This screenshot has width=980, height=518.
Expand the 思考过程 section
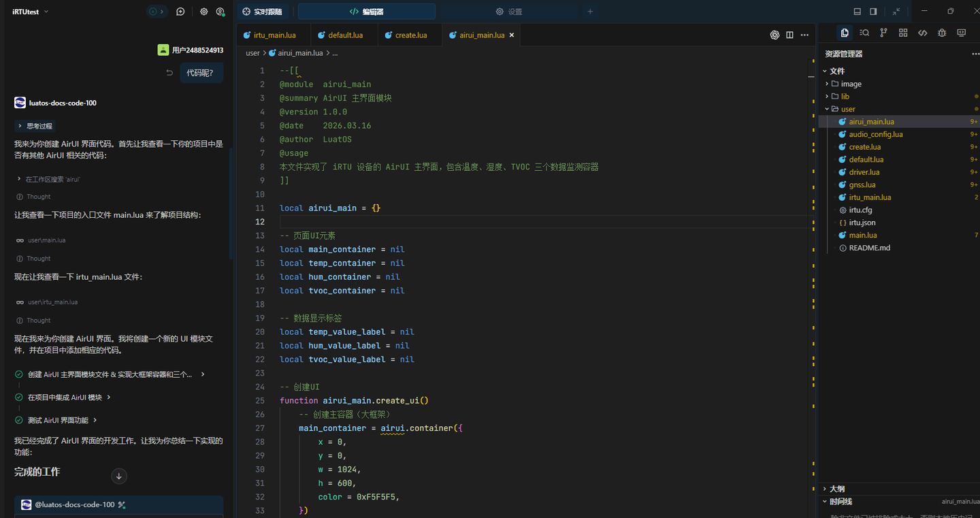click(x=35, y=126)
